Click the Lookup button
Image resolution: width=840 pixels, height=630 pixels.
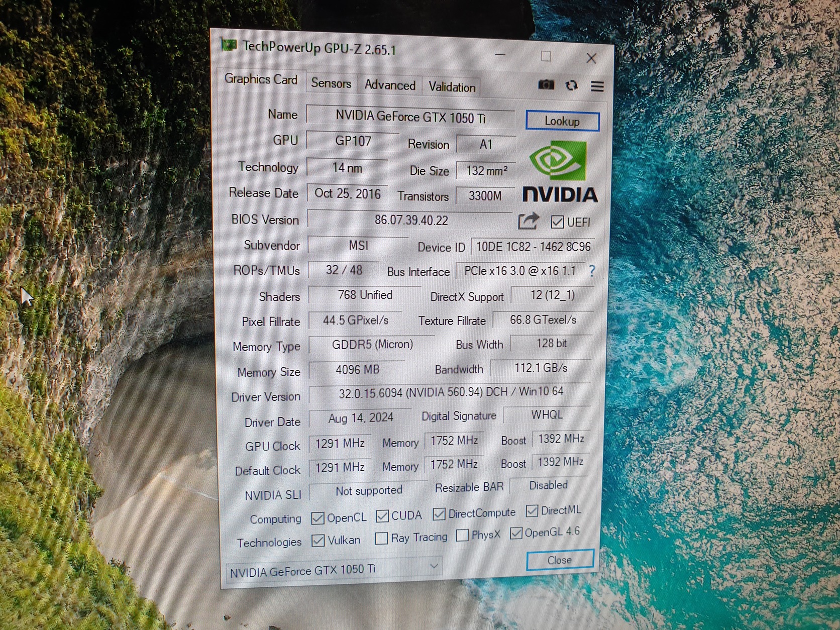coord(562,121)
